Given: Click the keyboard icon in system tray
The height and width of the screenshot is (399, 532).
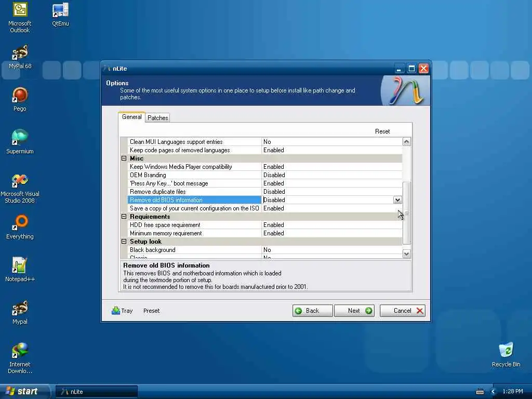Looking at the screenshot, I should pos(480,392).
